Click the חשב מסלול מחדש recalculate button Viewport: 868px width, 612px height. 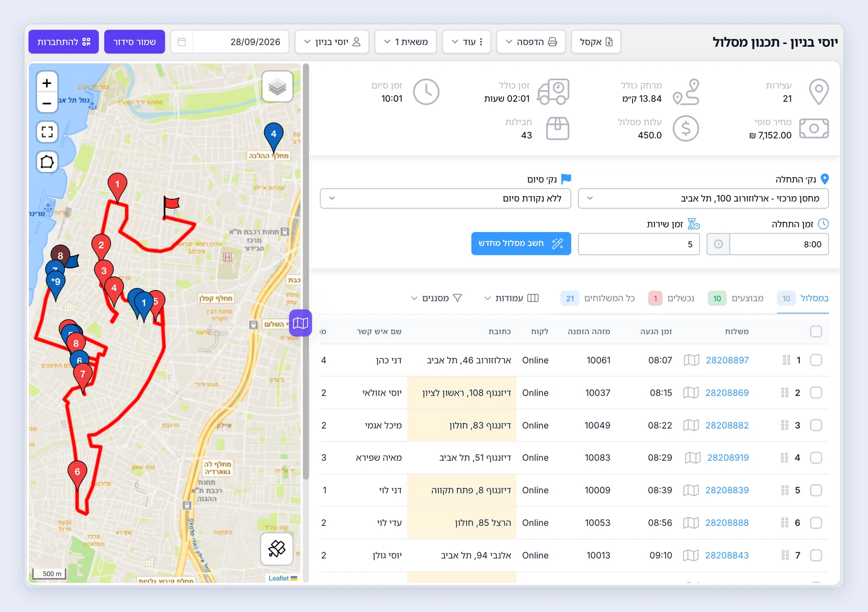coord(521,243)
